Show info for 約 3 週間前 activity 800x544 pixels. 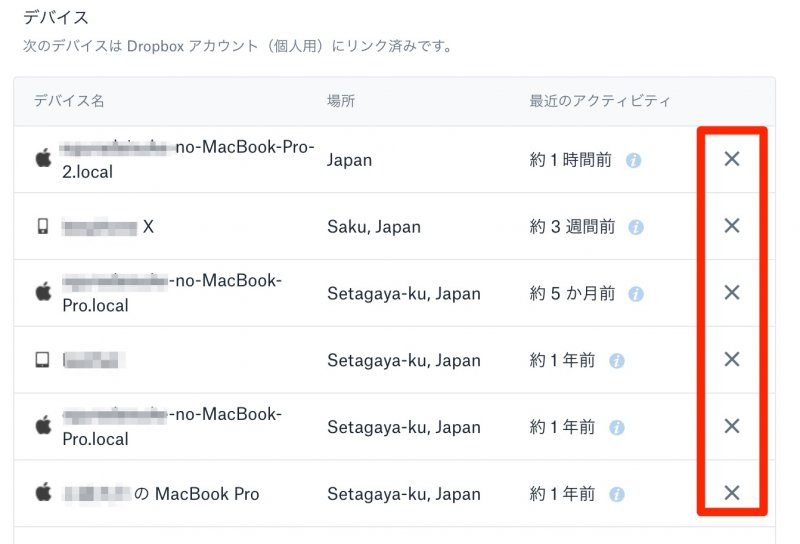point(635,227)
